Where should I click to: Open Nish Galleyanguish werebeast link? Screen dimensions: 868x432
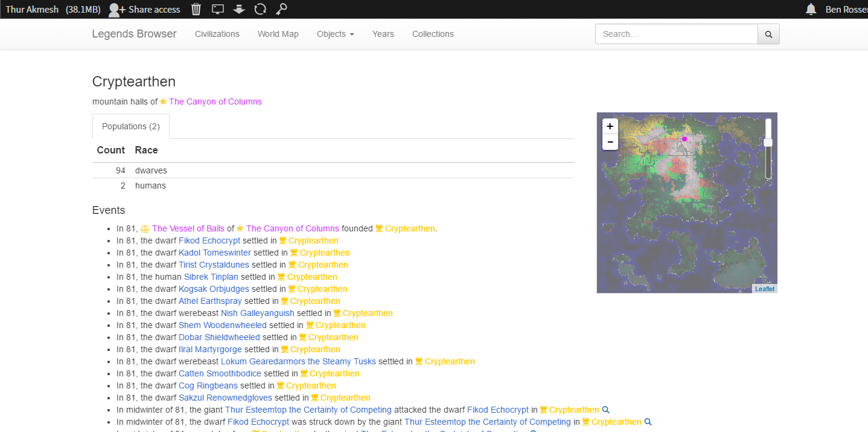(258, 313)
